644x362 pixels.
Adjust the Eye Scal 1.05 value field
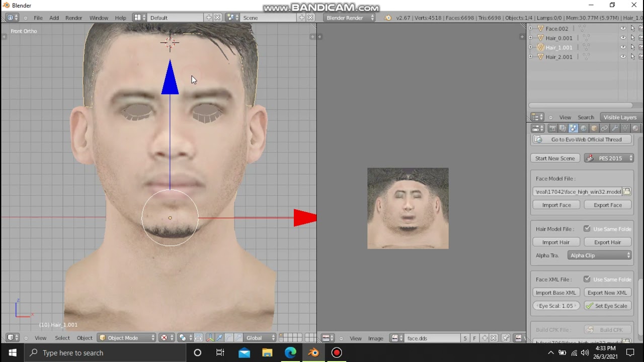tap(556, 306)
